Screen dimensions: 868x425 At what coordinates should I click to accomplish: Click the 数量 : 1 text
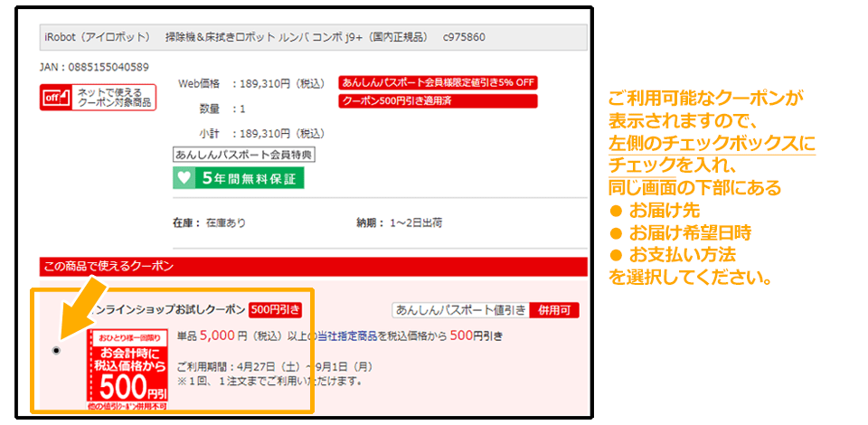click(222, 109)
